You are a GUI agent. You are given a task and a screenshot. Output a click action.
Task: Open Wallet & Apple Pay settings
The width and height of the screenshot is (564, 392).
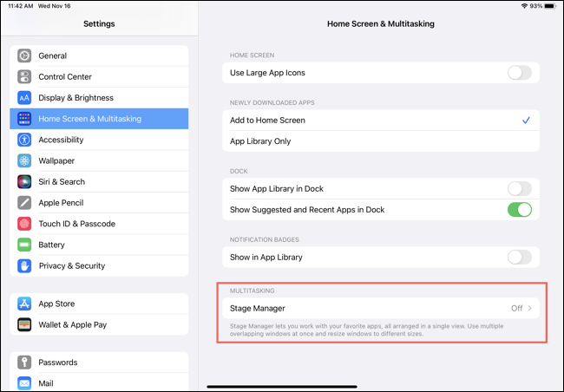click(99, 324)
